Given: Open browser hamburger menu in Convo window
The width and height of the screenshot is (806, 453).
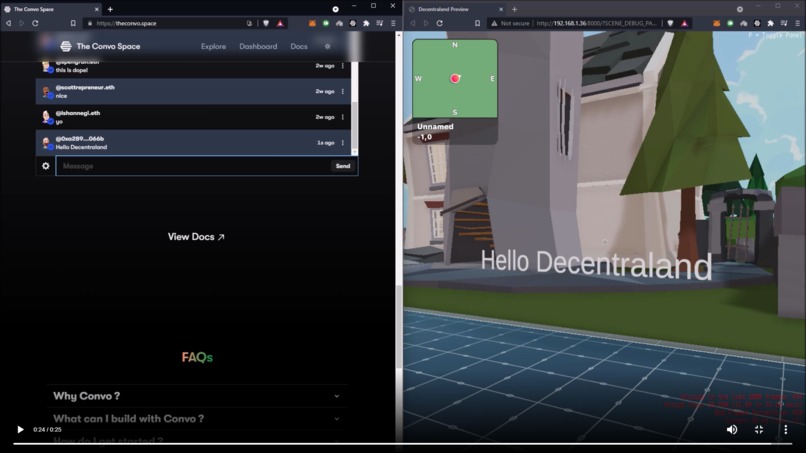Looking at the screenshot, I should (393, 23).
